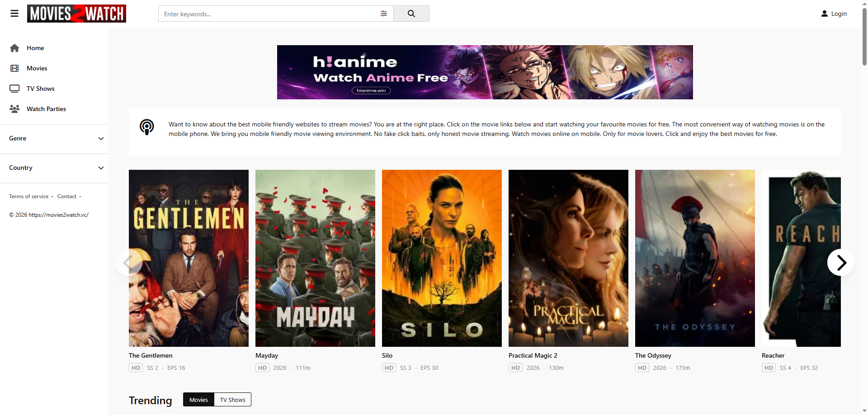Viewport: 868px width, 415px height.
Task: Select TV Shows in sidebar
Action: tap(41, 89)
